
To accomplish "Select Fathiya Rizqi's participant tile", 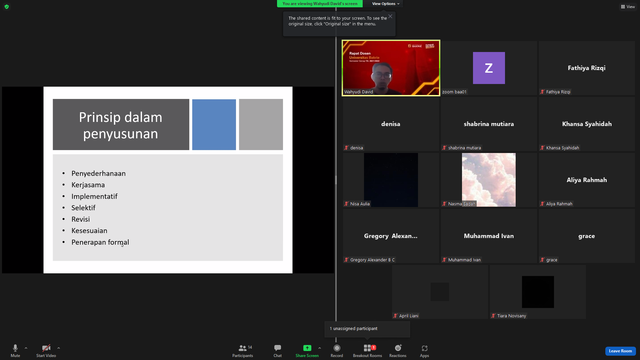I will point(587,68).
